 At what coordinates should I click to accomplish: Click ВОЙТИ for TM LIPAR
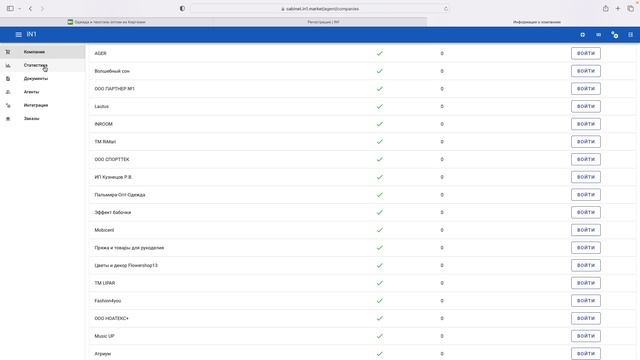[x=586, y=283]
